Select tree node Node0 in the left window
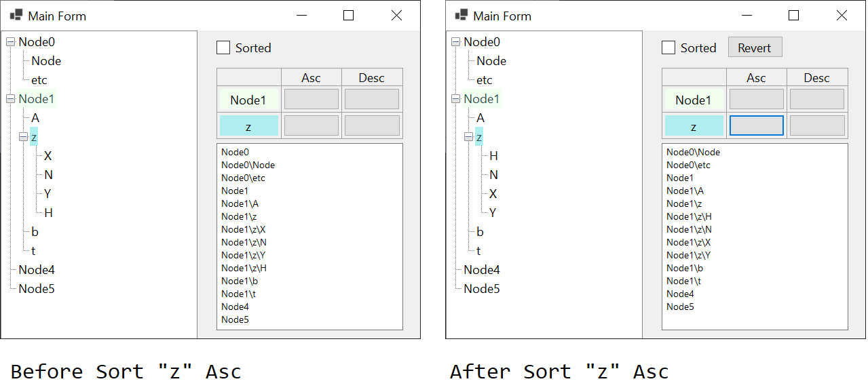 coord(37,42)
